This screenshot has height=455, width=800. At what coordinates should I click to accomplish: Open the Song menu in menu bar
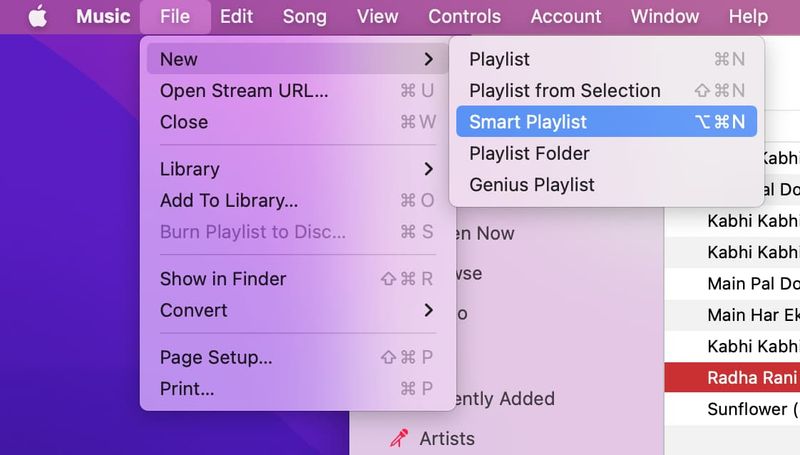tap(305, 16)
